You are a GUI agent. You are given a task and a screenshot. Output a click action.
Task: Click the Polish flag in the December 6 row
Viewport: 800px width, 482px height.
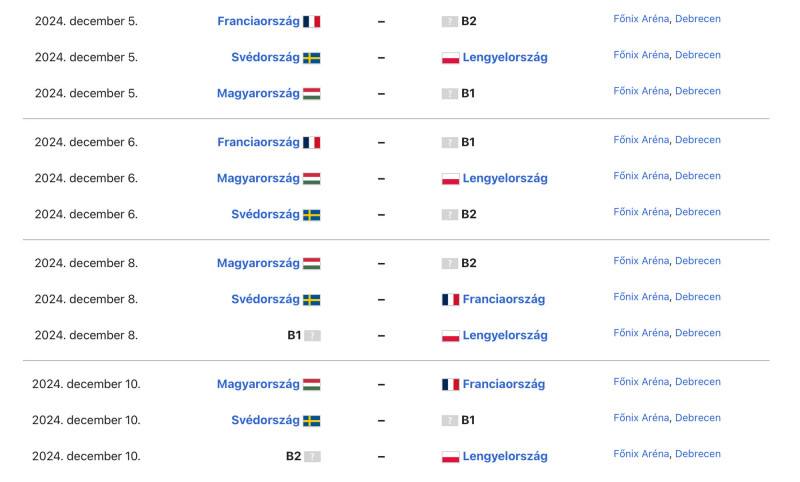[451, 179]
